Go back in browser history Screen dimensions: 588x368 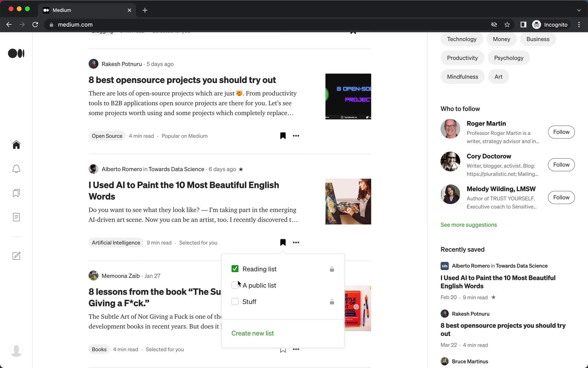pos(9,25)
